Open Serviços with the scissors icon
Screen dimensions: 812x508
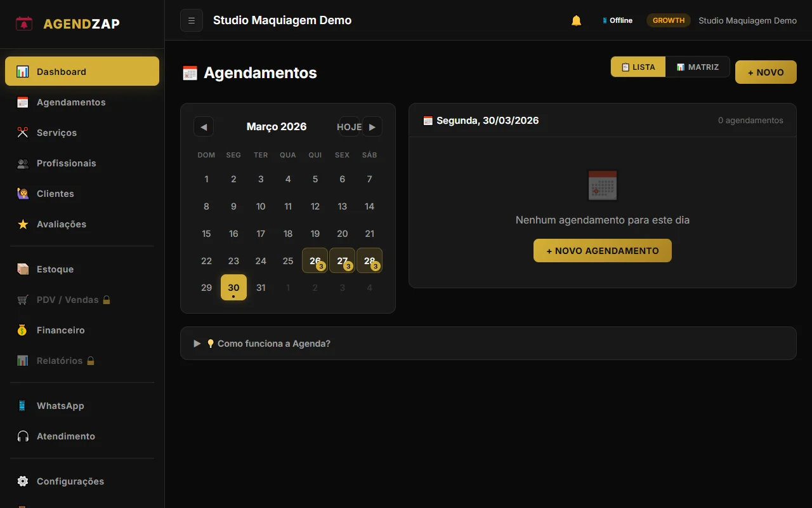56,133
